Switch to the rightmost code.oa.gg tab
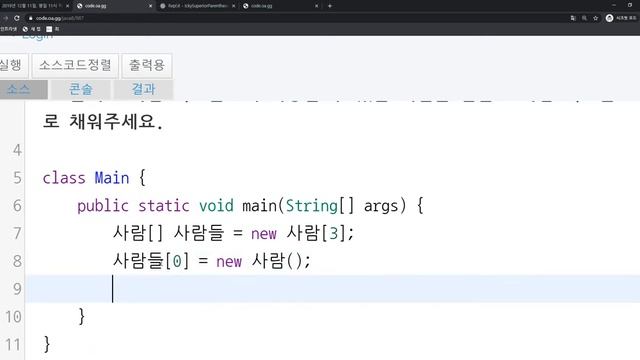The width and height of the screenshot is (640, 360). [x=281, y=6]
